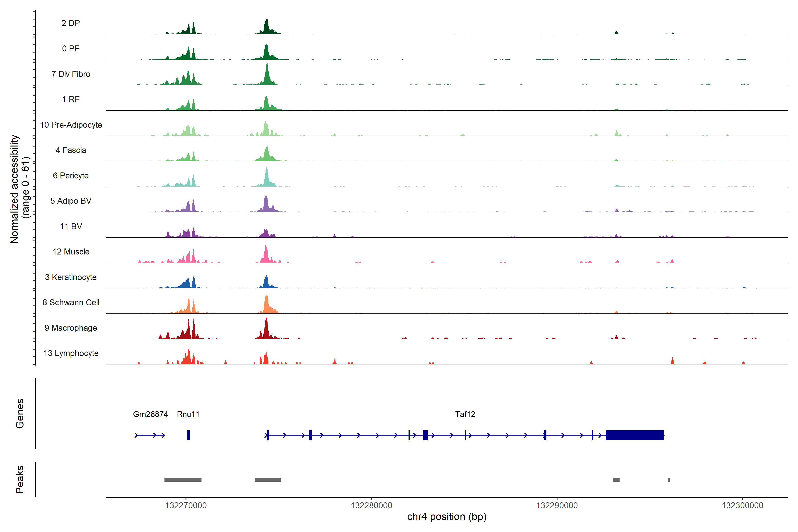The height and width of the screenshot is (532, 798).
Task: Click the Peaks panel label
Action: click(20, 479)
